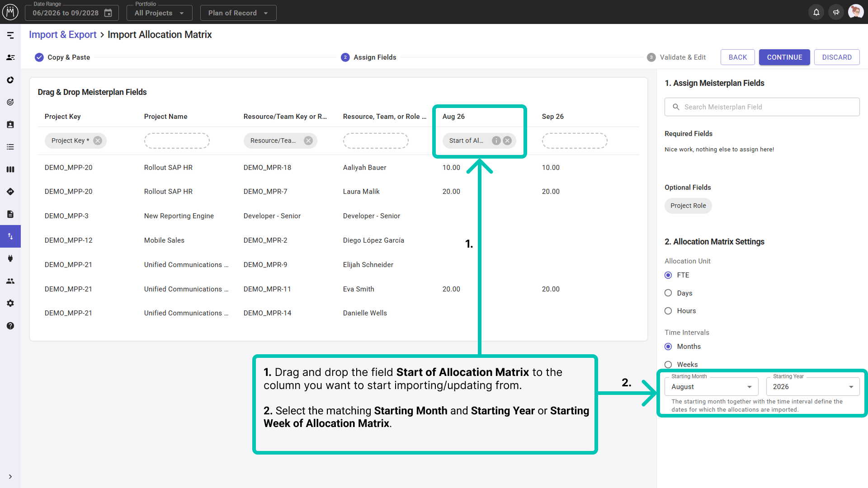The image size is (868, 488).
Task: Select the Assign Fields step
Action: 368,57
